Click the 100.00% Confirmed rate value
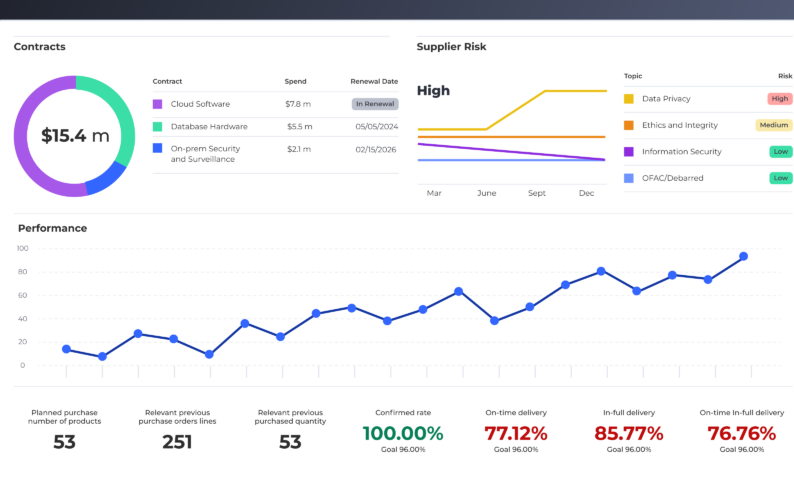The height and width of the screenshot is (478, 794). click(x=402, y=434)
